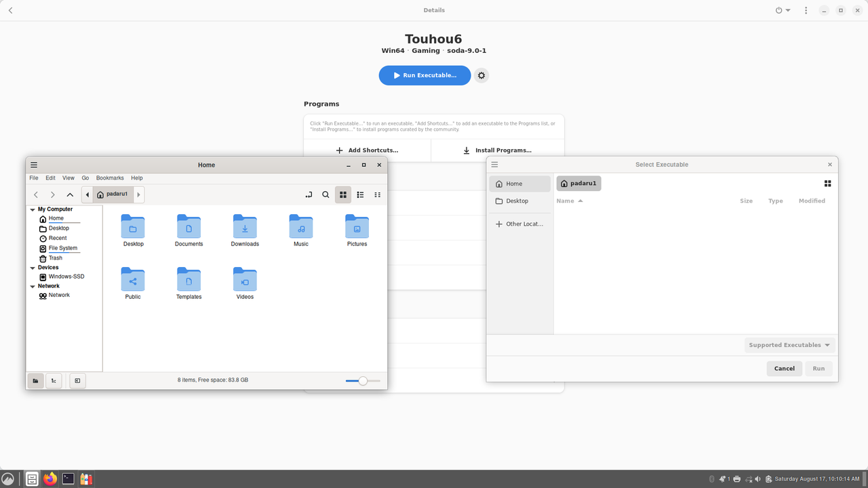This screenshot has height=488, width=868.
Task: Click the Forward arrow in file manager toolbar
Action: 53,195
